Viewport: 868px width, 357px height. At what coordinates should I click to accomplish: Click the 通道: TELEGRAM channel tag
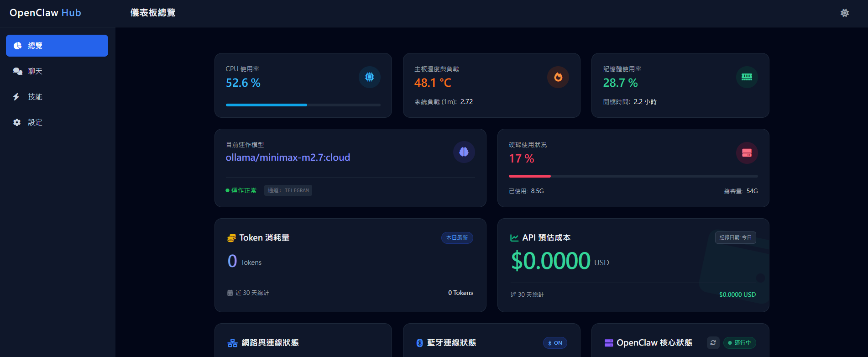[x=288, y=190]
